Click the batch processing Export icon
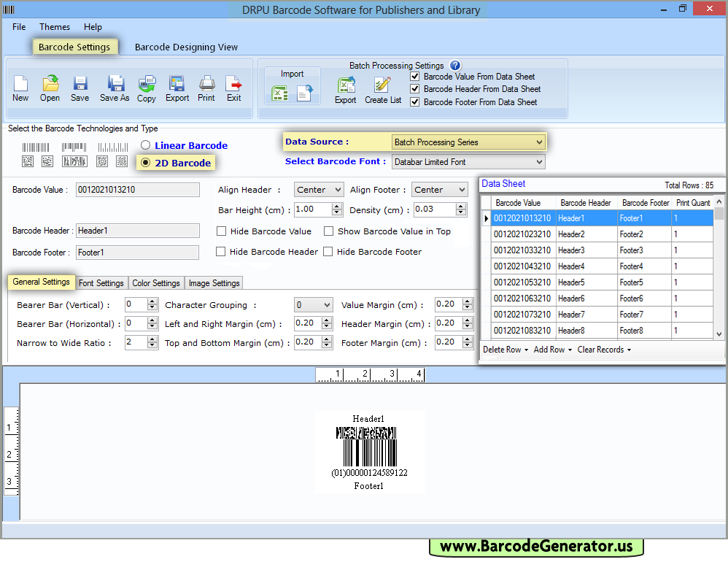 click(346, 85)
